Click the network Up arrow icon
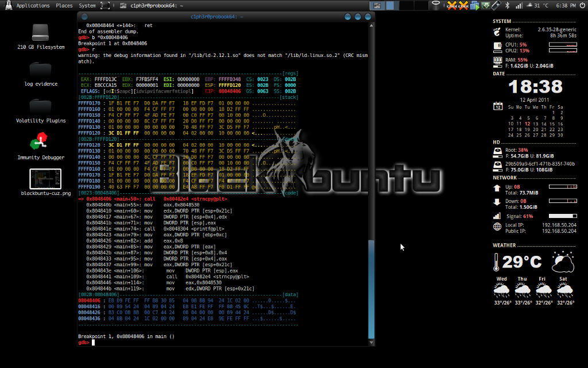 tap(497, 189)
